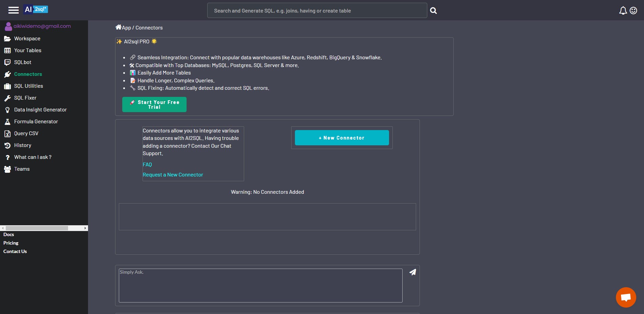Open Formula Generator
Image resolution: width=644 pixels, height=314 pixels.
36,122
